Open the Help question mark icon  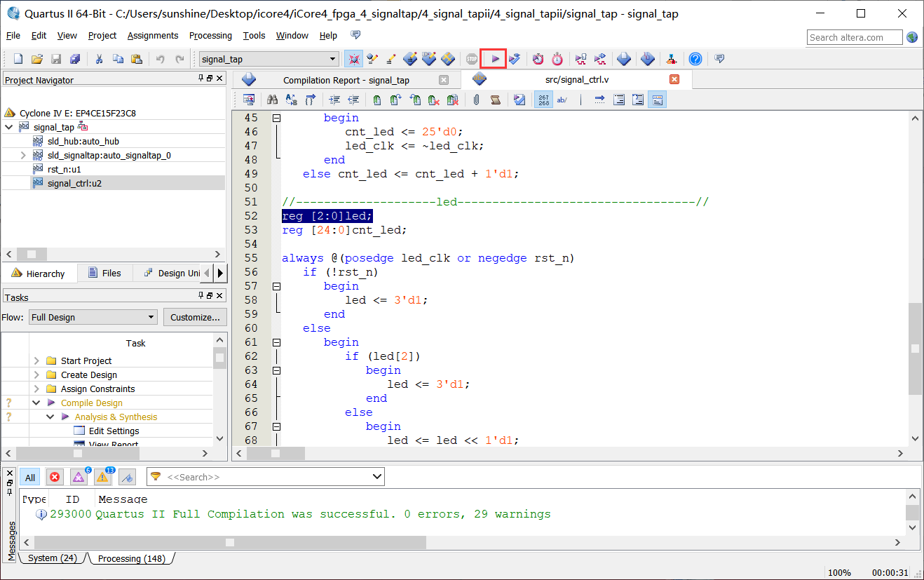(695, 59)
